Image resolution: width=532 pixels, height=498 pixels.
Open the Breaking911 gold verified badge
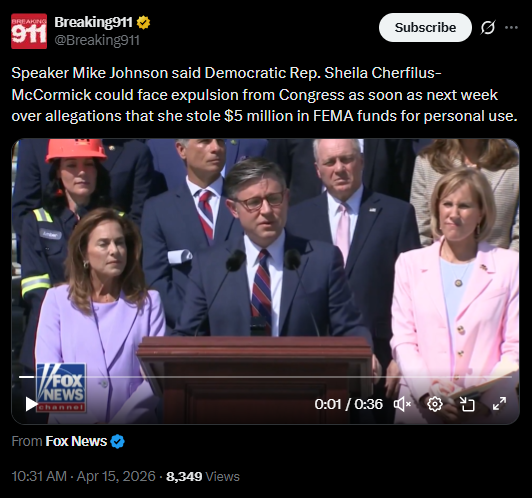(143, 23)
